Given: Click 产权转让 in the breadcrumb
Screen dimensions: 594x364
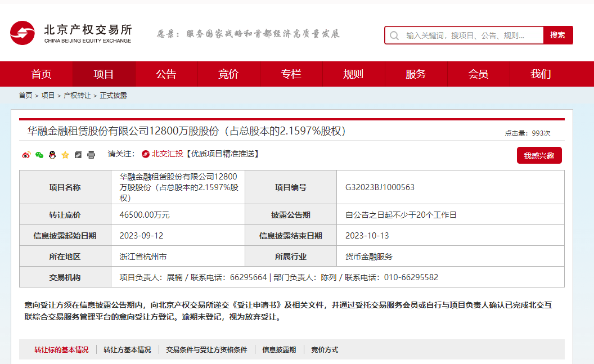Looking at the screenshot, I should tap(77, 96).
